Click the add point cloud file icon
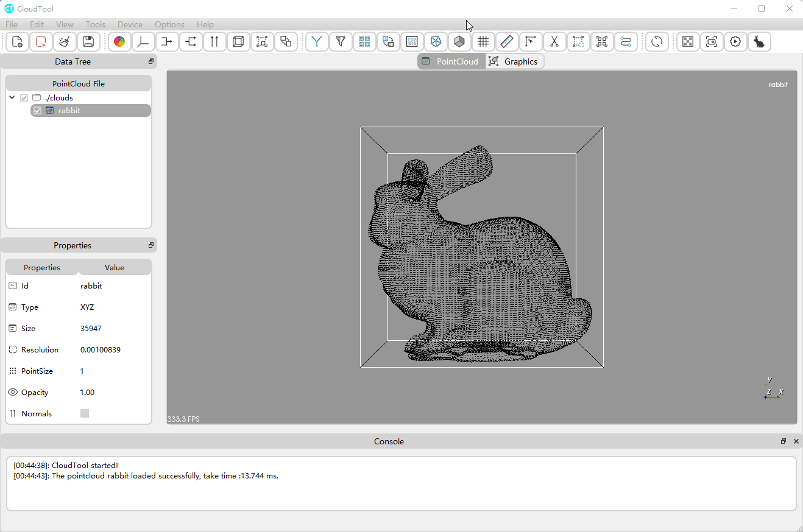The image size is (803, 532). point(17,41)
